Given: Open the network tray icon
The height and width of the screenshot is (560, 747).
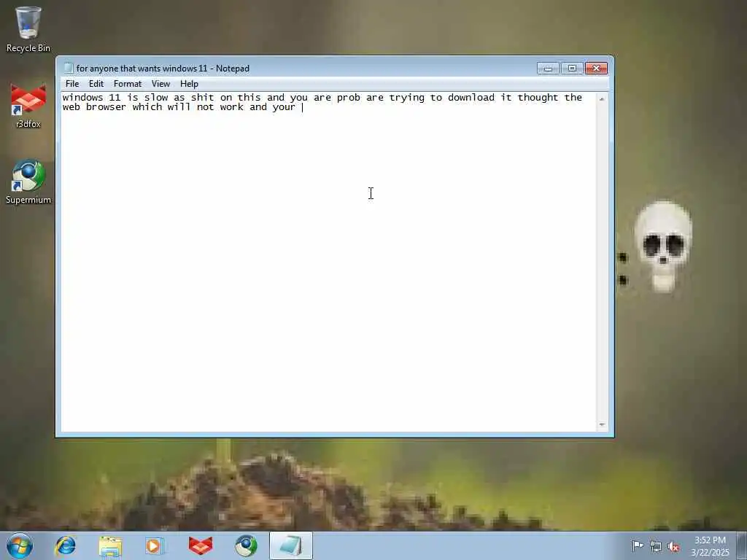Looking at the screenshot, I should pos(656,546).
